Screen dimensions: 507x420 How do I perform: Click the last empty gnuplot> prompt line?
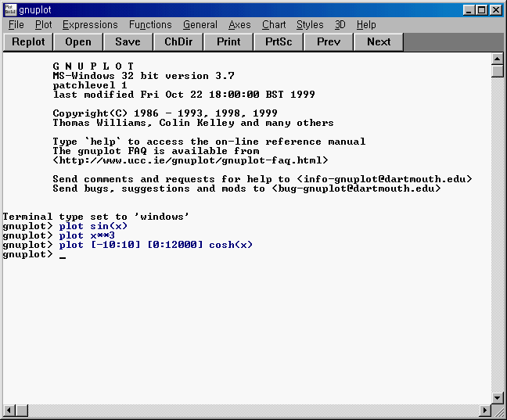34,254
